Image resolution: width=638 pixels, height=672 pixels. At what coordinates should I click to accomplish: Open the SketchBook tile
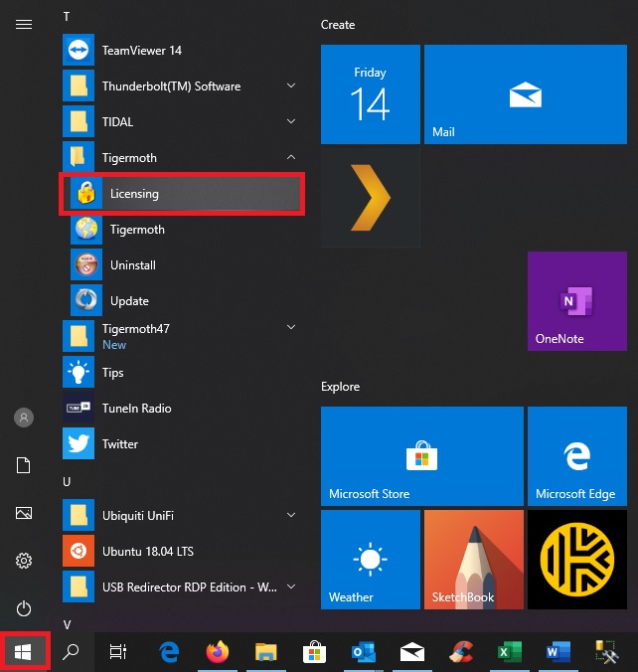click(474, 560)
